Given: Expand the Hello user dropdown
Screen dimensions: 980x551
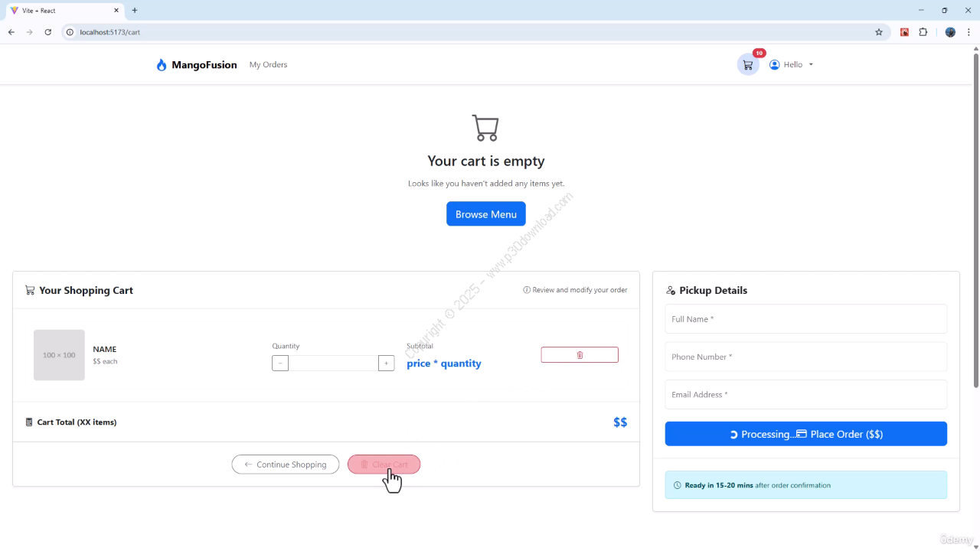Looking at the screenshot, I should pos(792,65).
